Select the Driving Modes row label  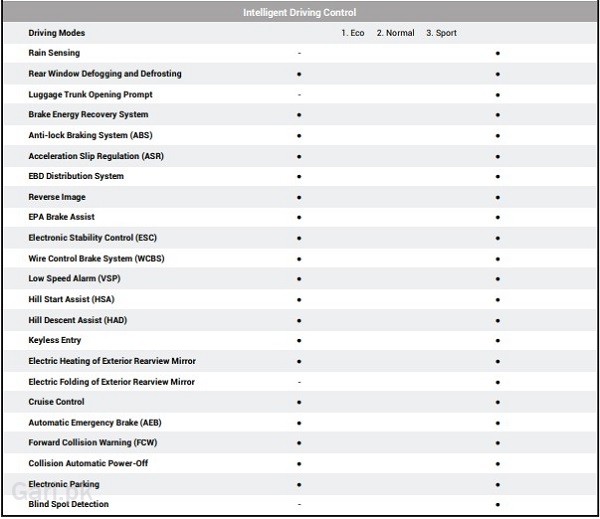(x=56, y=33)
